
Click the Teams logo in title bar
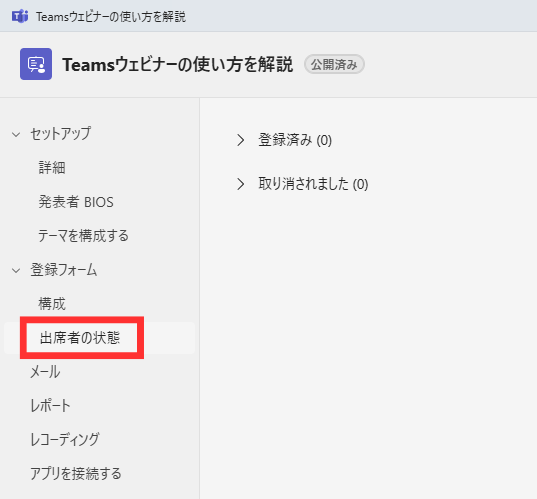pos(20,16)
